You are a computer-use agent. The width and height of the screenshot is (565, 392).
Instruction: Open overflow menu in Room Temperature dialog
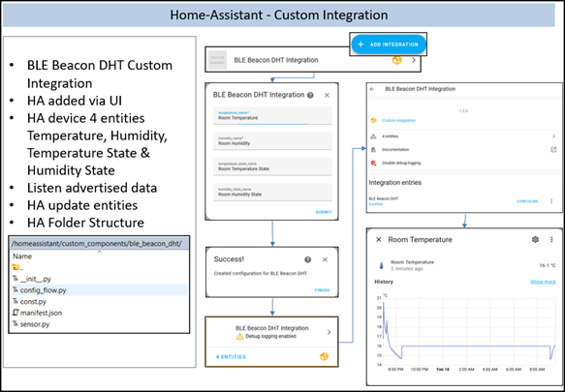pyautogui.click(x=551, y=239)
